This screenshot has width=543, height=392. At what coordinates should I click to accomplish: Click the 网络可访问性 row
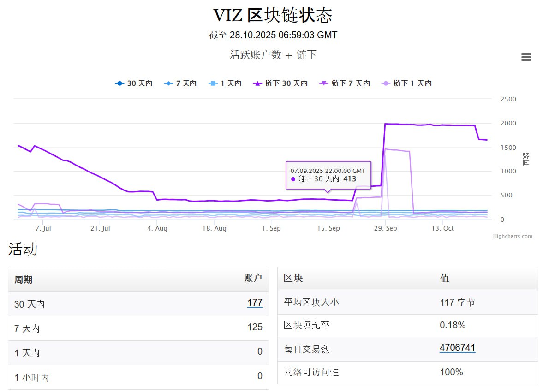pyautogui.click(x=407, y=372)
